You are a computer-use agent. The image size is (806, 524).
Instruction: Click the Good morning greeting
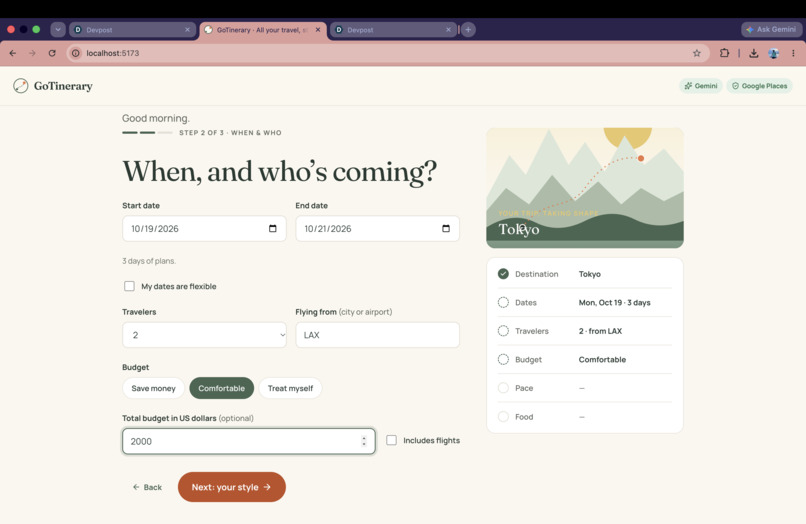tap(156, 118)
